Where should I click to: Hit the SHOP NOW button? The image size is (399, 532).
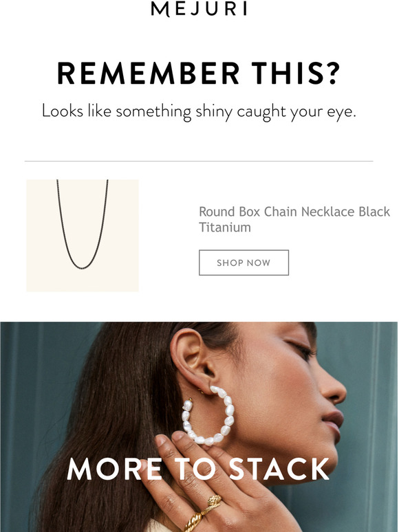coord(244,263)
